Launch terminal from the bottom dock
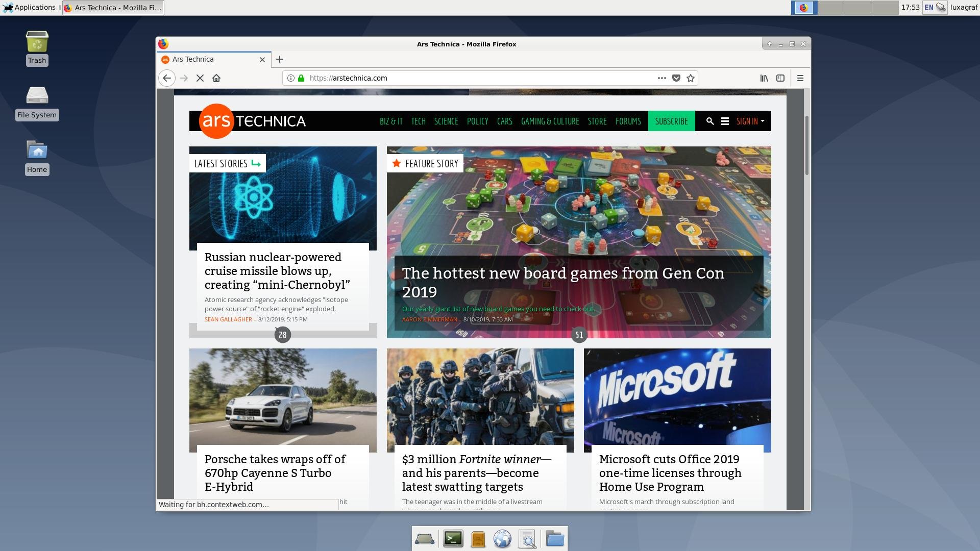The height and width of the screenshot is (551, 980). point(453,539)
